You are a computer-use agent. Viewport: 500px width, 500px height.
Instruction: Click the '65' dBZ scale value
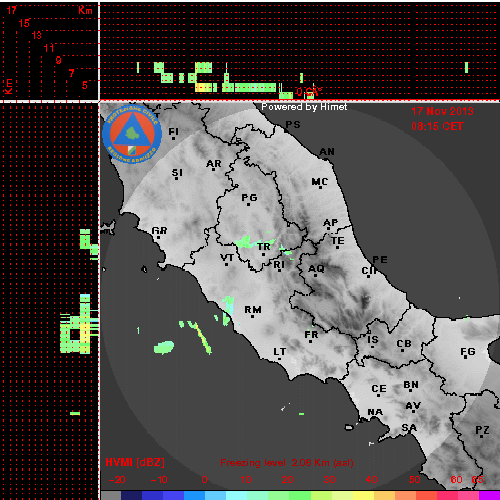pos(477,480)
